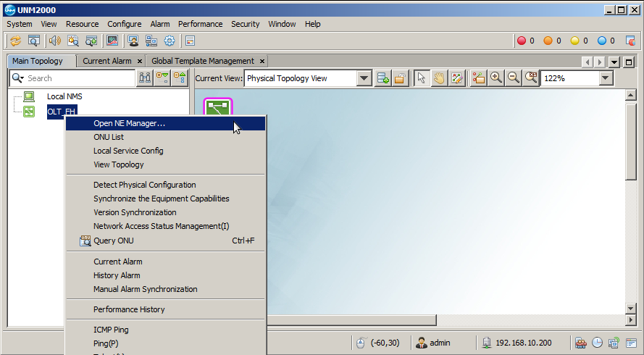Click the green OLT node in topology
Screen dimensions: 644x355
point(218,108)
